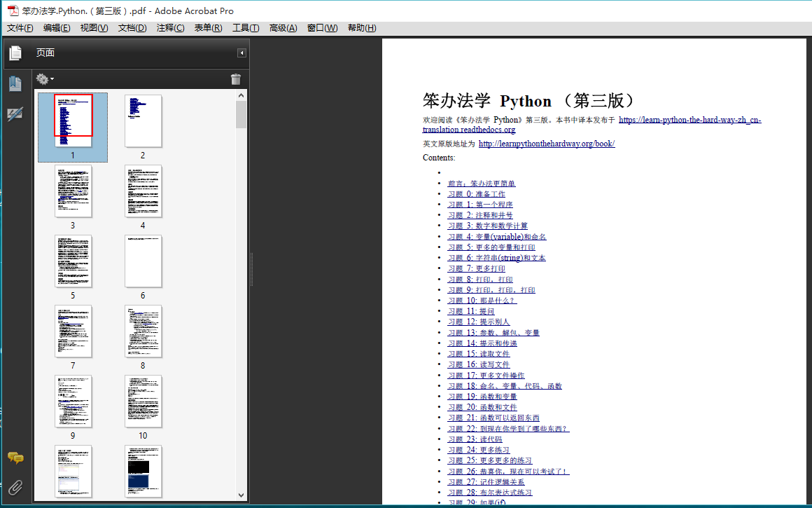The image size is (812, 508).
Task: Open link 习题 13: 参数、解包、变量
Action: click(x=493, y=333)
